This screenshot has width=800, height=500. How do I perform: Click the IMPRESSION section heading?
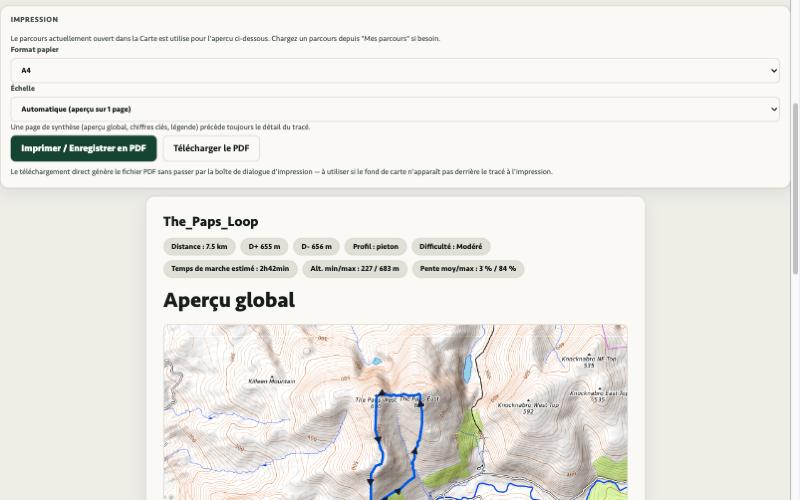[x=34, y=19]
